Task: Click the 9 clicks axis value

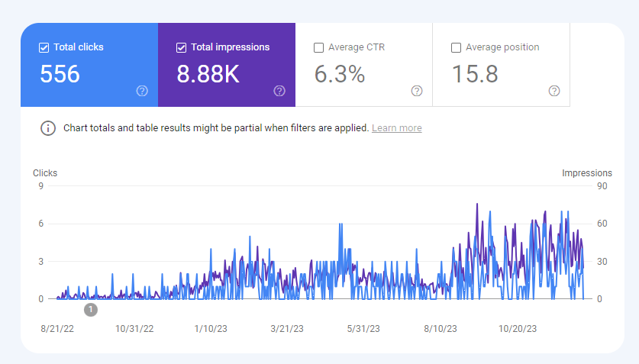Action: pyautogui.click(x=40, y=186)
